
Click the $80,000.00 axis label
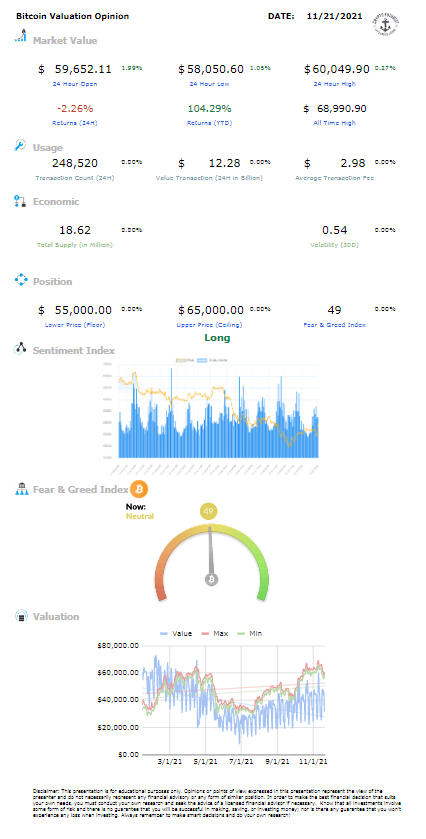coord(118,645)
